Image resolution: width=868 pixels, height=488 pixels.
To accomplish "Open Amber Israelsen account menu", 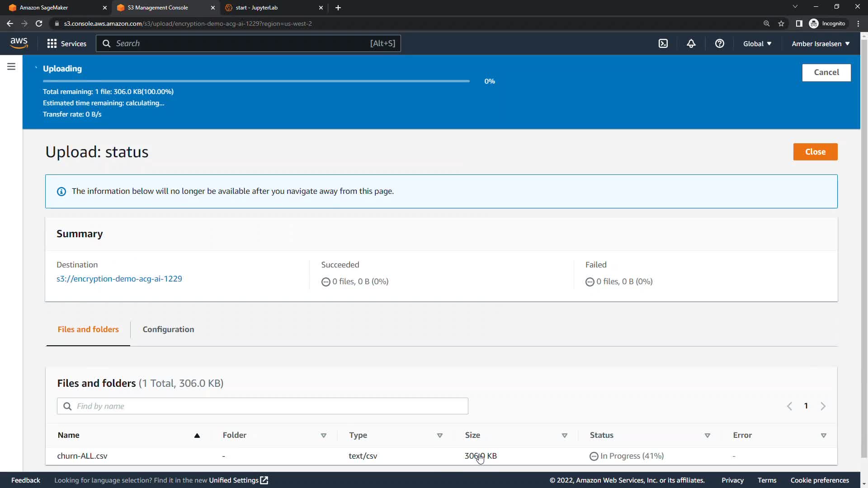I will tap(821, 43).
